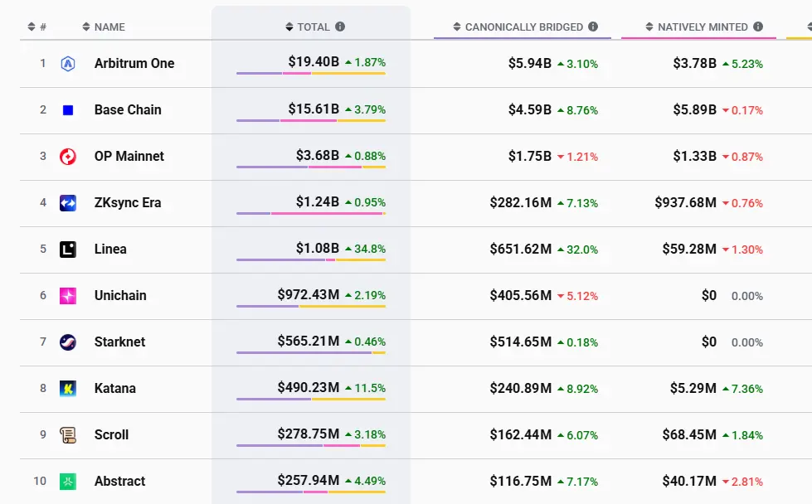Open the Unichain project link
Viewport: 812px width, 504px height.
[x=121, y=295]
